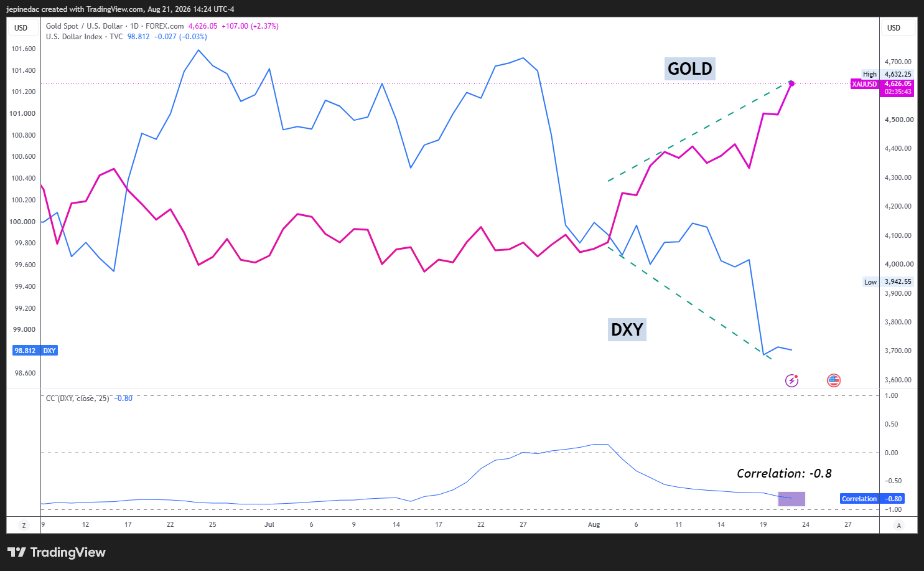Click the 12 date on the time axis

pos(86,524)
